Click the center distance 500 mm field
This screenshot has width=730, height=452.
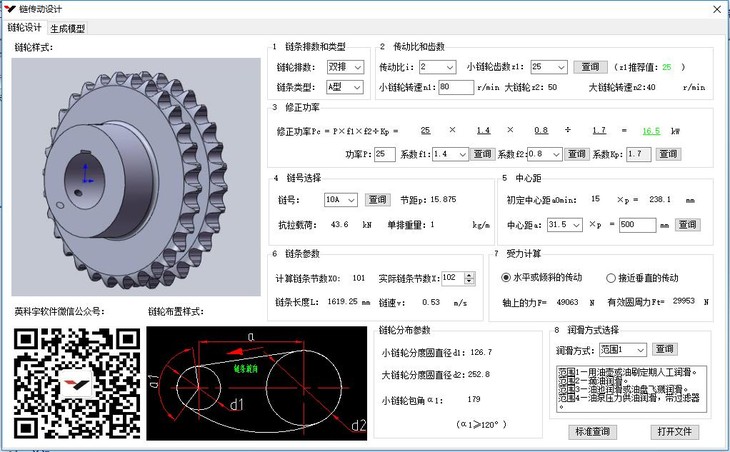click(x=637, y=225)
